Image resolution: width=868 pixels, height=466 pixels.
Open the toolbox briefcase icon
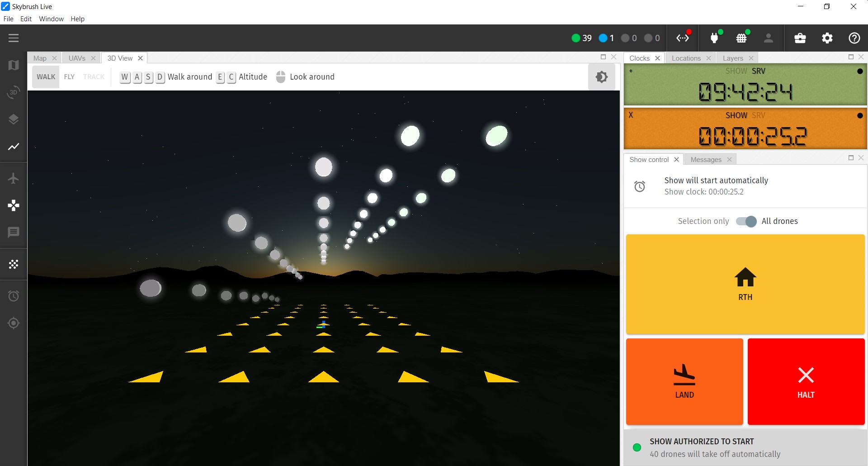[x=800, y=38]
